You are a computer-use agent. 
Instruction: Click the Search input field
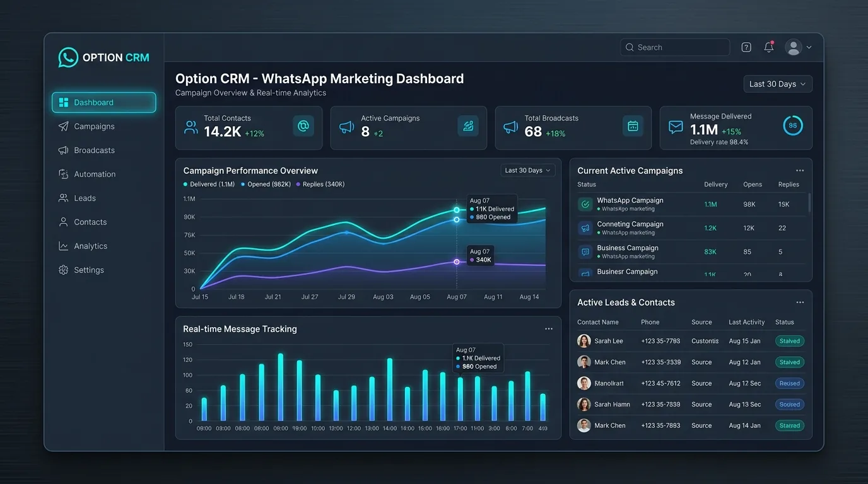point(675,47)
